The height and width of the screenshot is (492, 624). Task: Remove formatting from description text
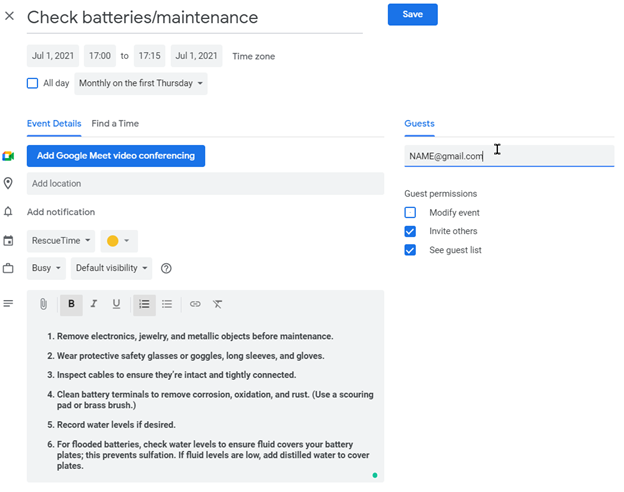[x=218, y=304]
